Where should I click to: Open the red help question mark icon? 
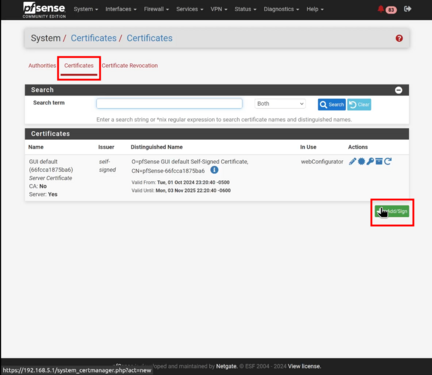(399, 38)
